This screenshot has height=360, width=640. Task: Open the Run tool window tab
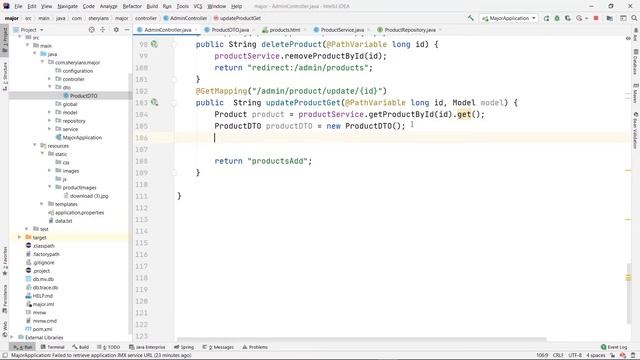click(23, 347)
